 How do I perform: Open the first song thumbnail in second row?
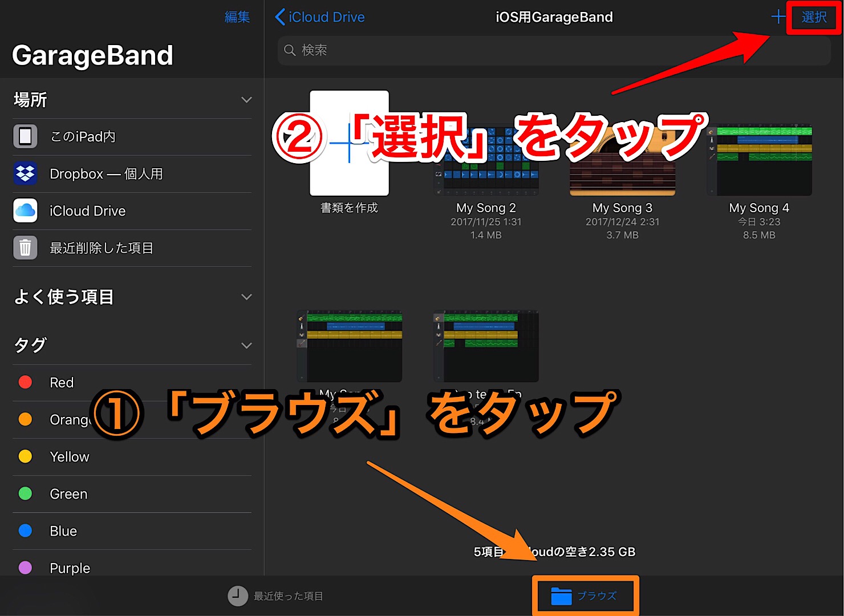click(349, 346)
